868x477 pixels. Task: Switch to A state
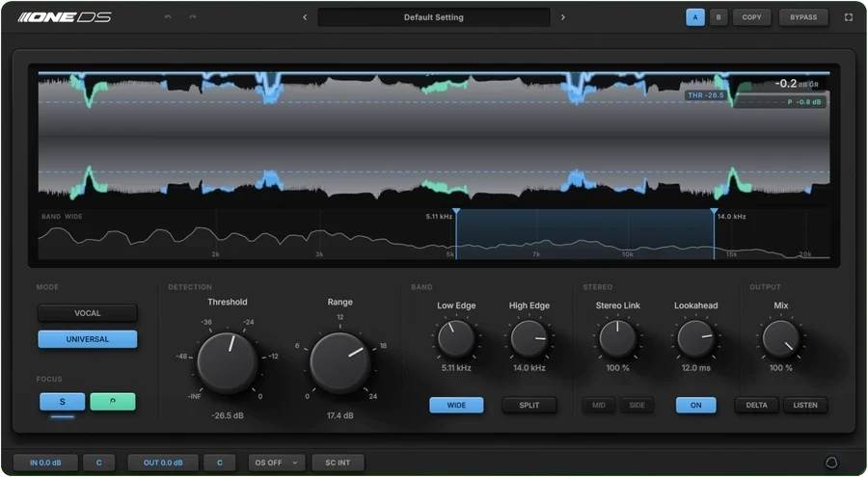point(695,17)
